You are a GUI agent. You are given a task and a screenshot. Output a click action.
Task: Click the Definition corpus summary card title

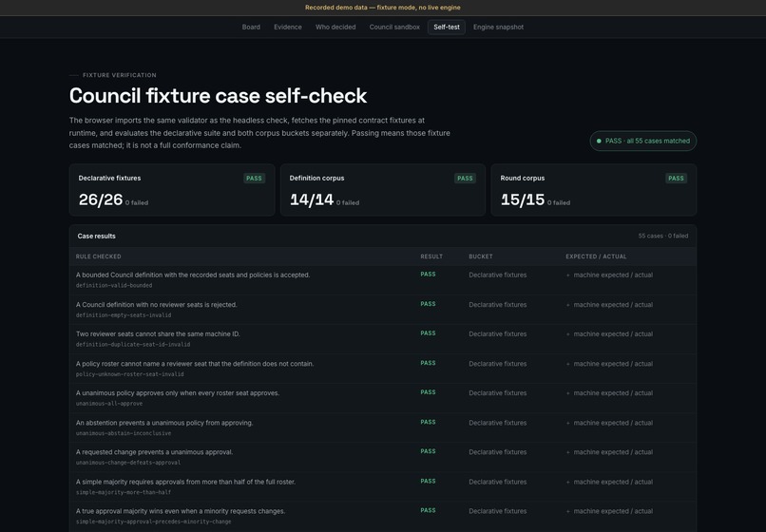tap(316, 179)
